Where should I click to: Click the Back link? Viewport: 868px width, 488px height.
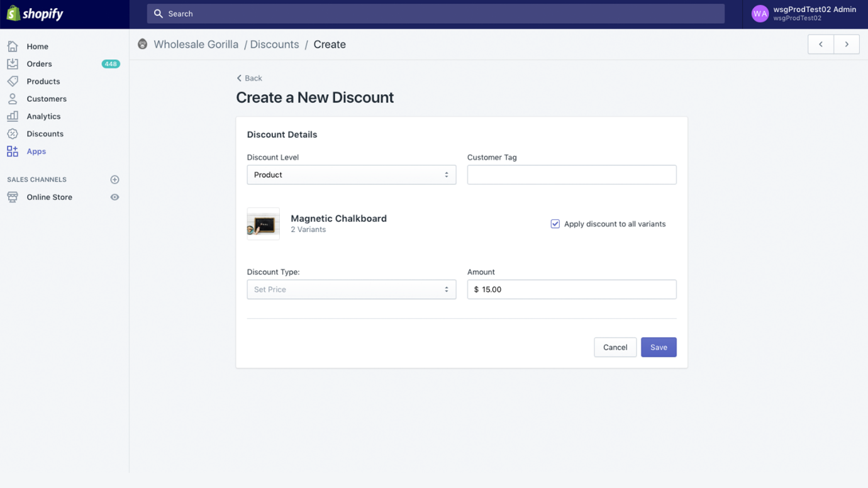[x=250, y=78]
